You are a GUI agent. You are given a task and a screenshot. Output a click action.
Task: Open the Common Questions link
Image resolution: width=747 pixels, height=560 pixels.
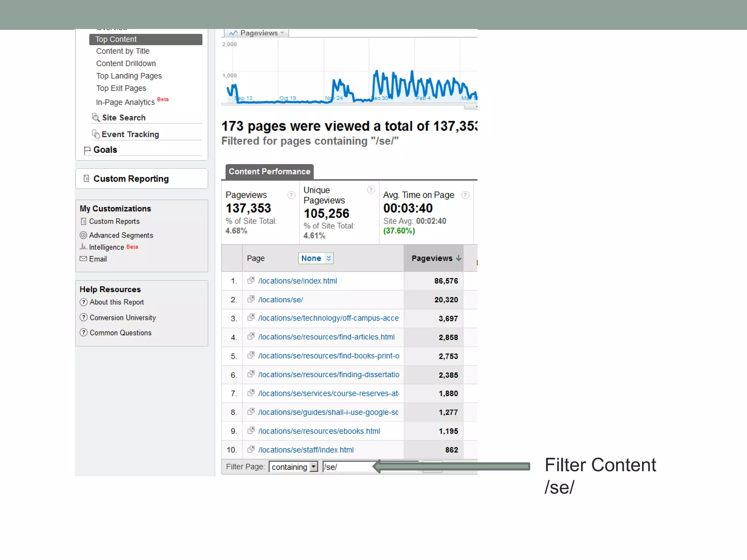coord(120,333)
